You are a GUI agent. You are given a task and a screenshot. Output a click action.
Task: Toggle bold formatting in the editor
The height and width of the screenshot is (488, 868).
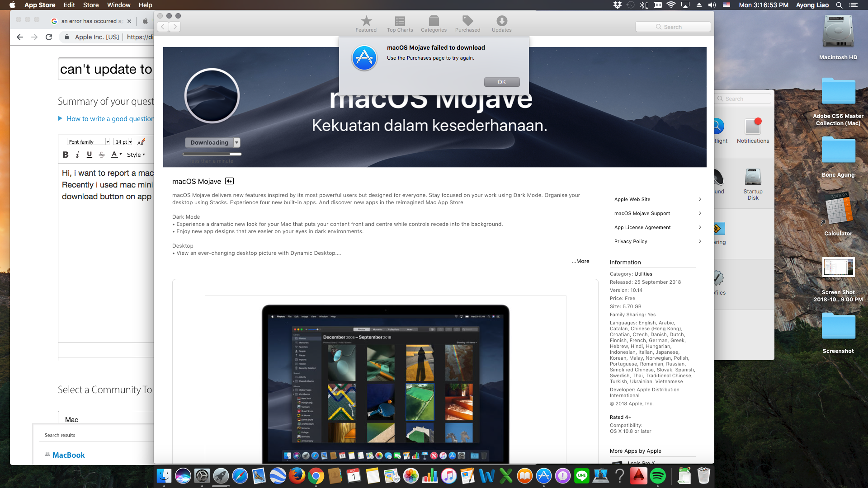pos(66,155)
